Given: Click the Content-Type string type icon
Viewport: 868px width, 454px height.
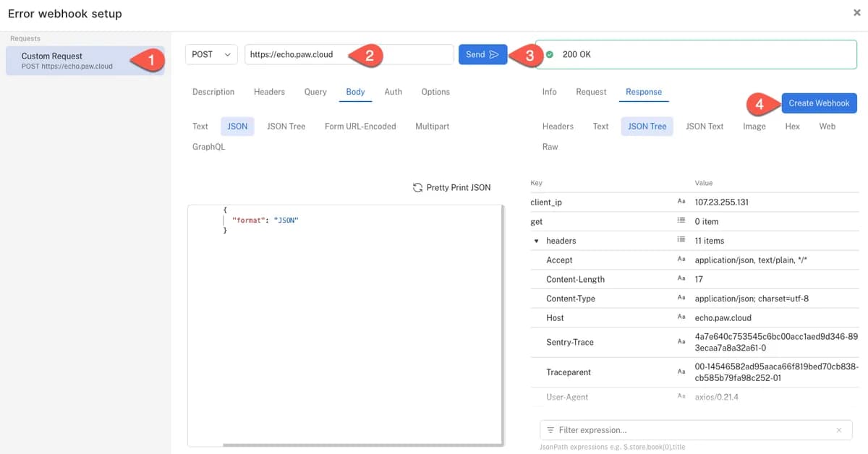Looking at the screenshot, I should click(x=681, y=298).
